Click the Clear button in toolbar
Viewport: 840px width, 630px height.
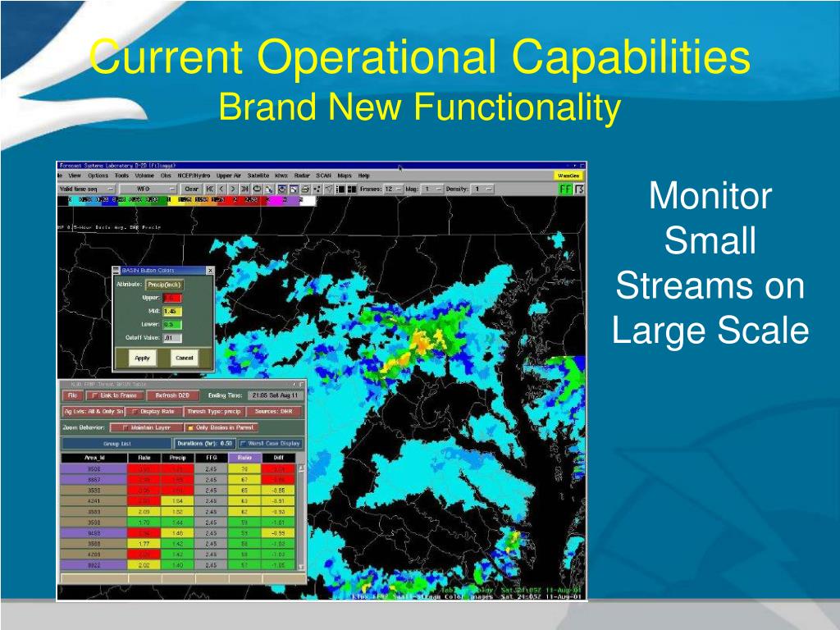(x=192, y=189)
